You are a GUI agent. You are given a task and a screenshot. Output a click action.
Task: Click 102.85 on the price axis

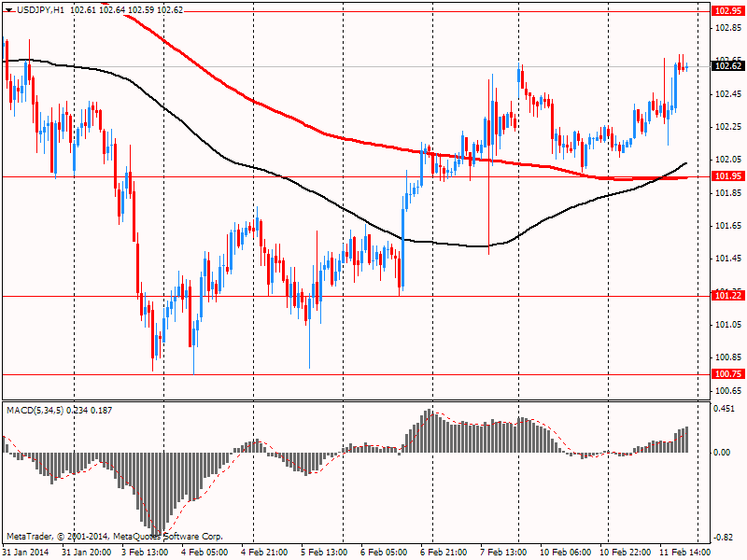(728, 28)
